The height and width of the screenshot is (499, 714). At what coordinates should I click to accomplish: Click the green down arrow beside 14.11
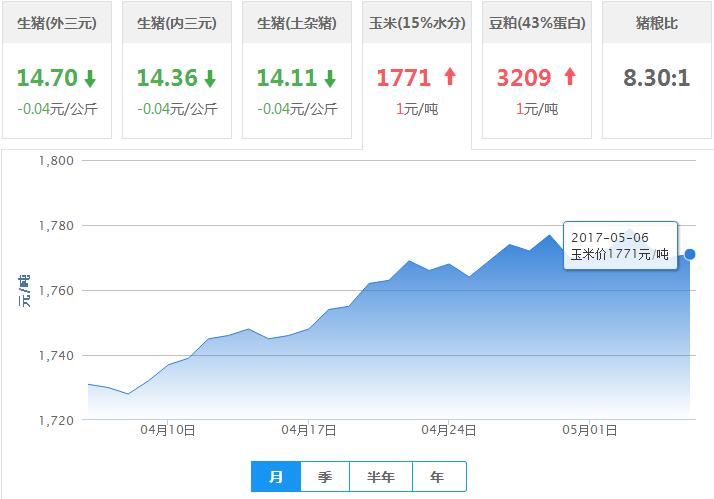[x=330, y=78]
